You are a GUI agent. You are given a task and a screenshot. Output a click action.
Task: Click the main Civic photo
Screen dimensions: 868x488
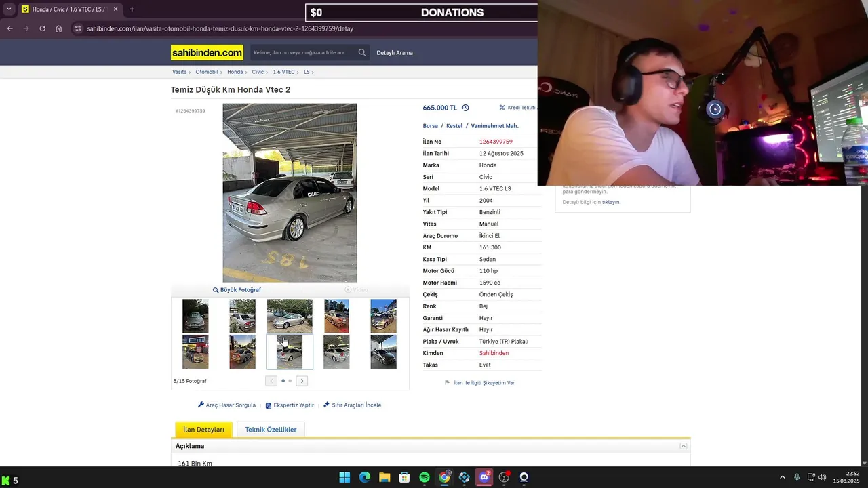tap(290, 192)
